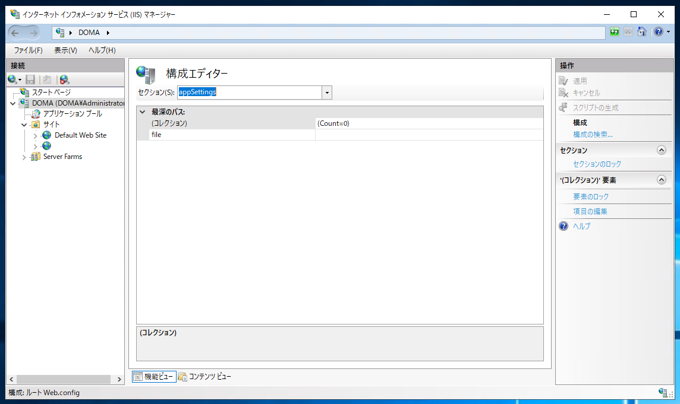Click the unnamed site globe icon
The height and width of the screenshot is (404, 680).
pos(46,146)
